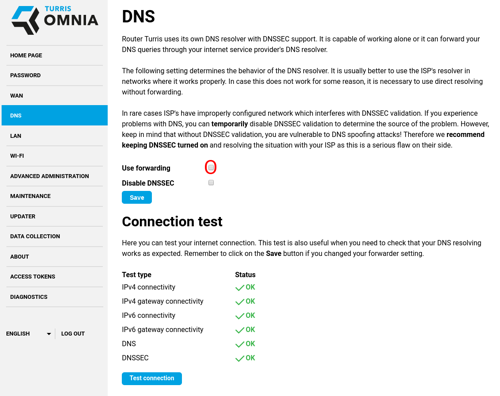Click the 'DNS' page heading
The image size is (500, 396).
click(x=138, y=16)
